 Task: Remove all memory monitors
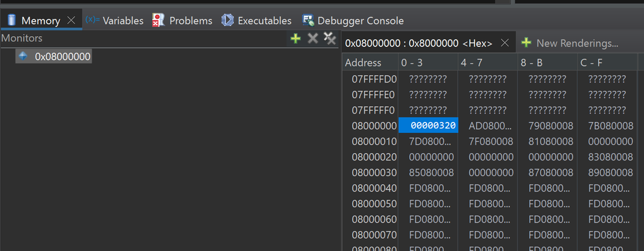coord(330,38)
